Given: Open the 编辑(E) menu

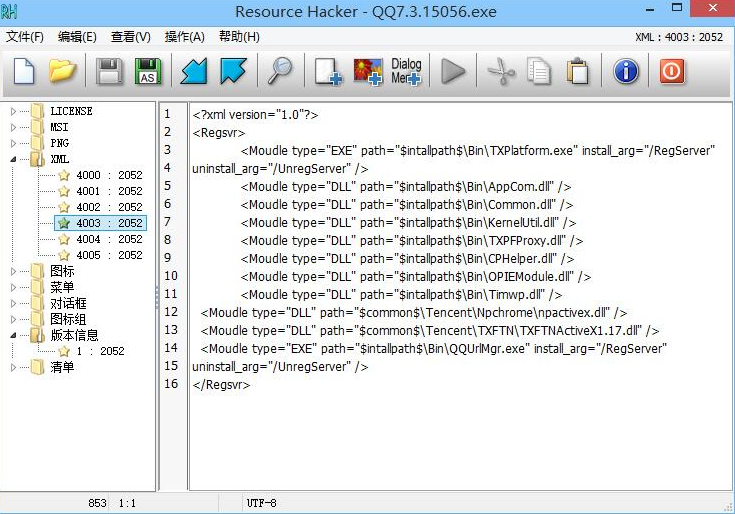Looking at the screenshot, I should click(77, 37).
